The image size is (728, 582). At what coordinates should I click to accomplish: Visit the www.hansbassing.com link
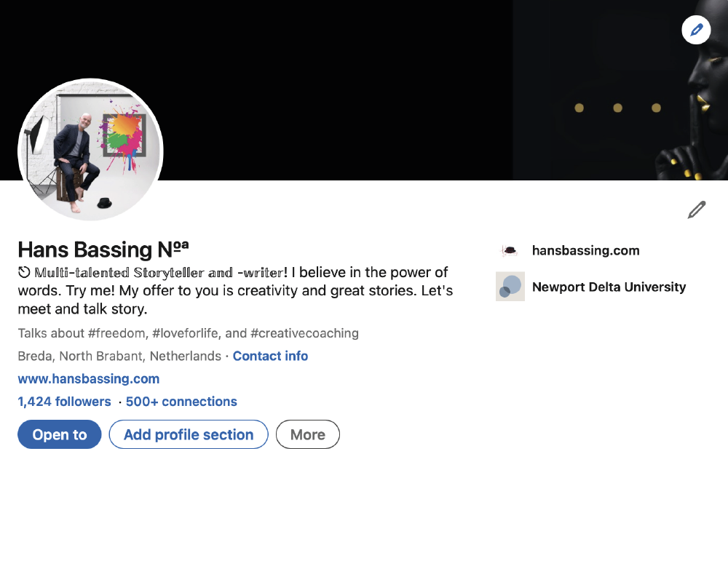tap(89, 379)
